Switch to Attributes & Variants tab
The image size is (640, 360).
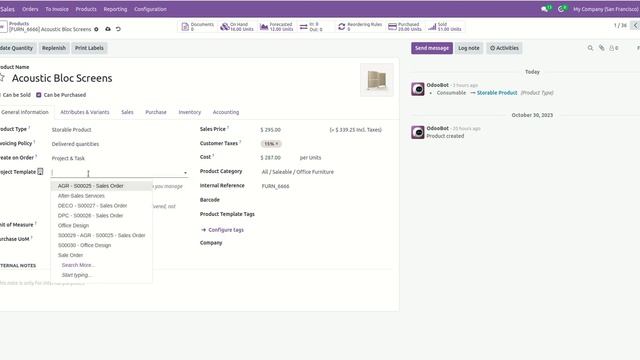point(85,112)
